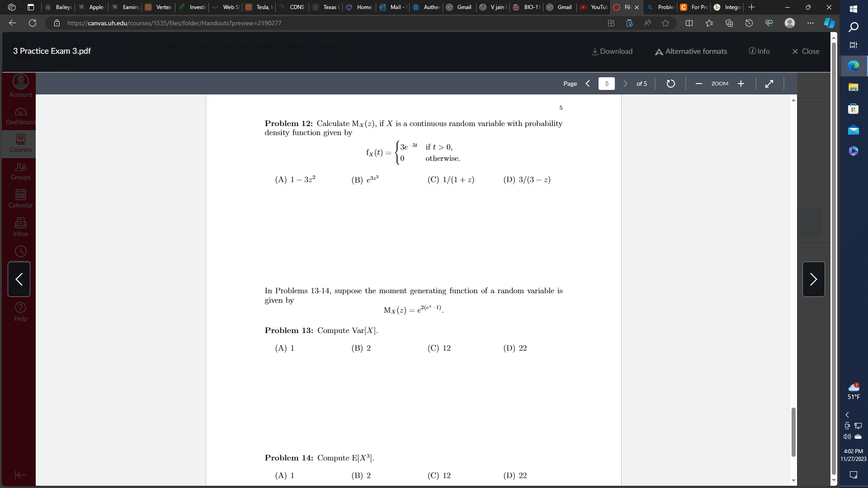868x488 pixels.
Task: Close the PDF preview
Action: tap(806, 52)
